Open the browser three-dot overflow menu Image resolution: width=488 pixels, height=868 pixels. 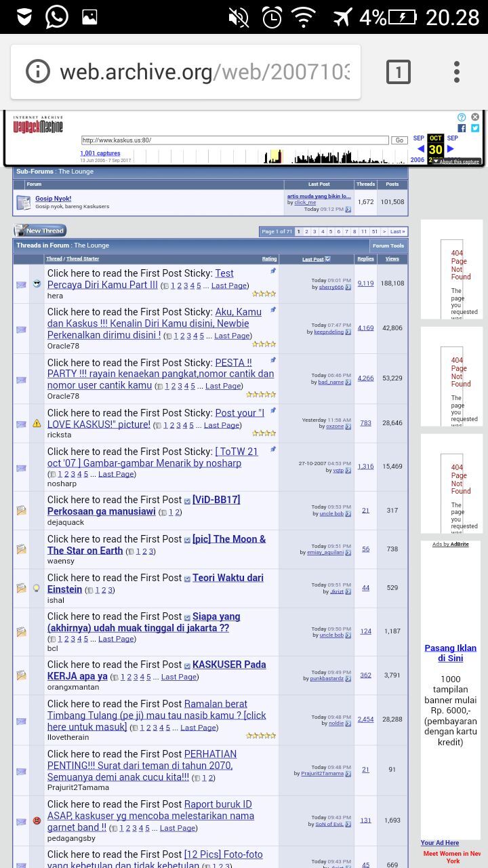point(457,72)
